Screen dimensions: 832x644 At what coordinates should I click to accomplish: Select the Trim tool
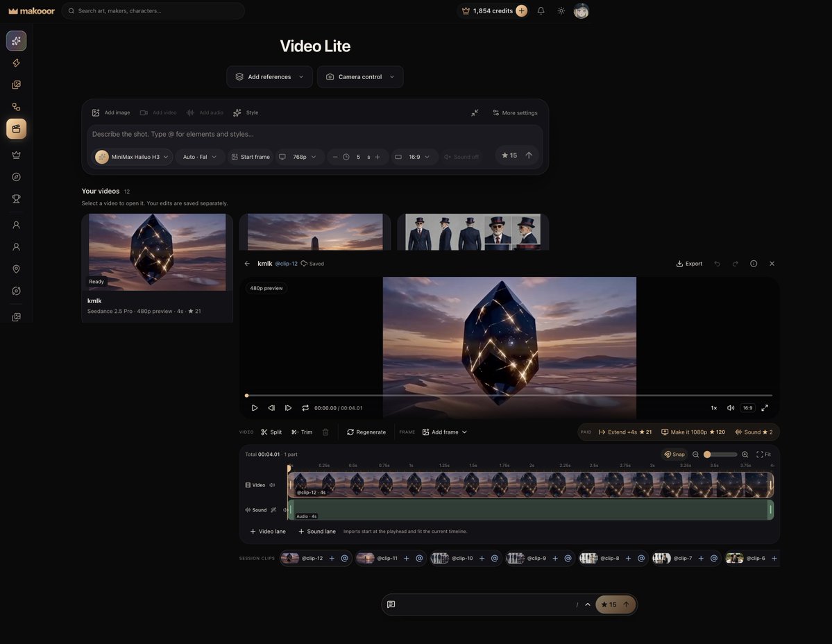pyautogui.click(x=302, y=432)
